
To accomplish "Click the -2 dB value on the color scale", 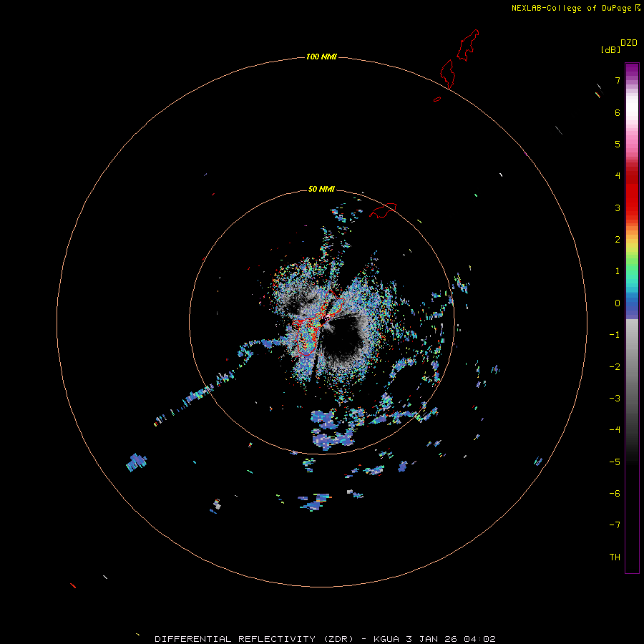I will [x=615, y=367].
